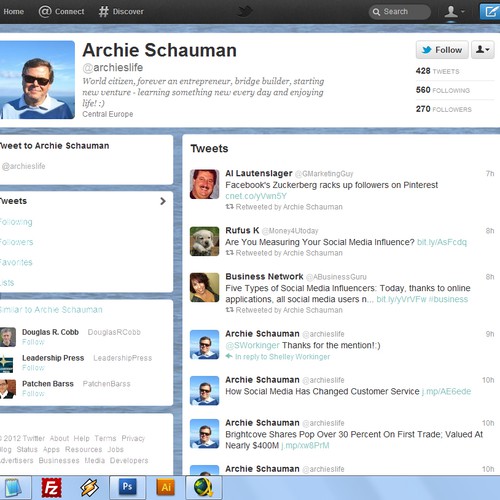Open the account profile dropdown in top bar
Viewport: 500px width, 500px height.
[454, 12]
